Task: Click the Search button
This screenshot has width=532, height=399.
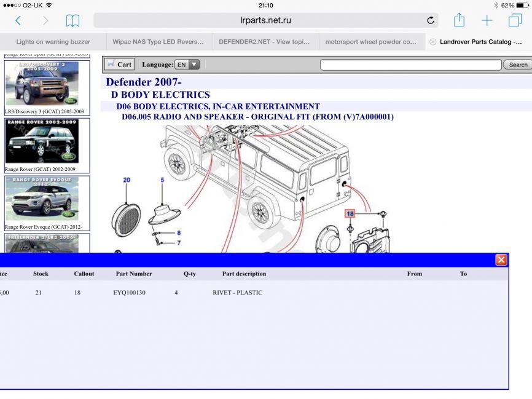Action: (x=518, y=65)
